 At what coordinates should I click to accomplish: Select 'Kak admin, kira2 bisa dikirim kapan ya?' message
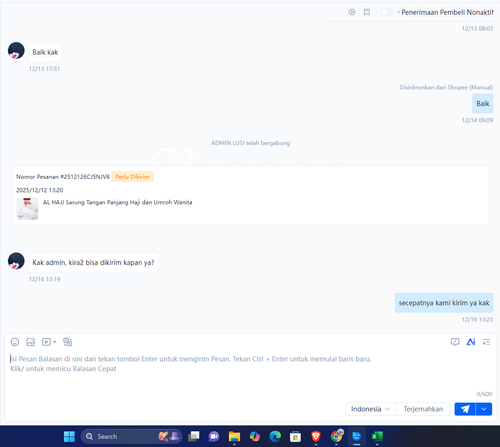click(93, 263)
